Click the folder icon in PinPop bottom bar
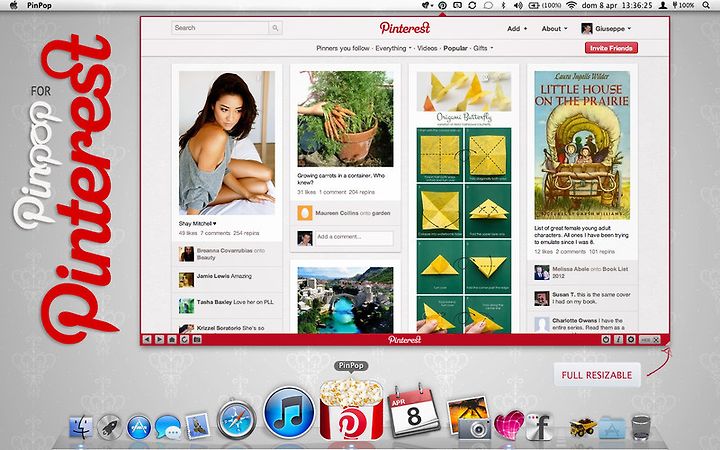 coord(197,339)
